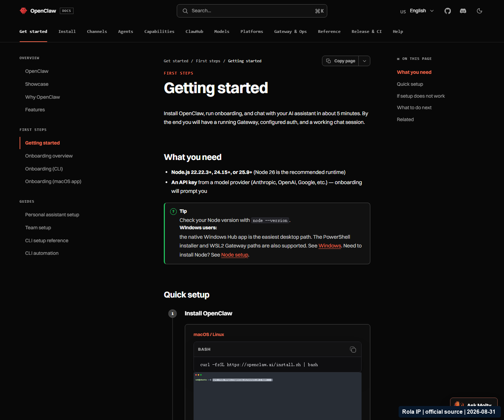
Task: Open Onboarding (CLI) page
Action: click(44, 169)
